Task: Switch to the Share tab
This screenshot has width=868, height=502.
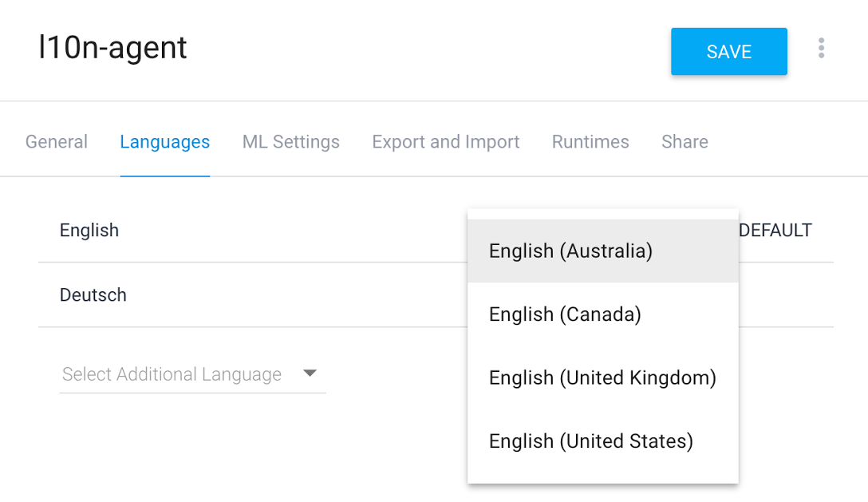Action: [x=685, y=142]
